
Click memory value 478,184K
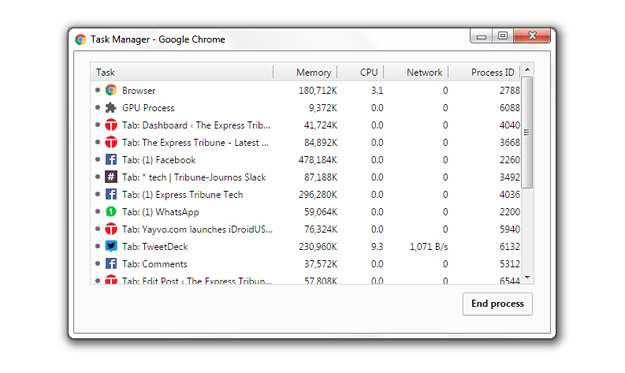point(318,160)
